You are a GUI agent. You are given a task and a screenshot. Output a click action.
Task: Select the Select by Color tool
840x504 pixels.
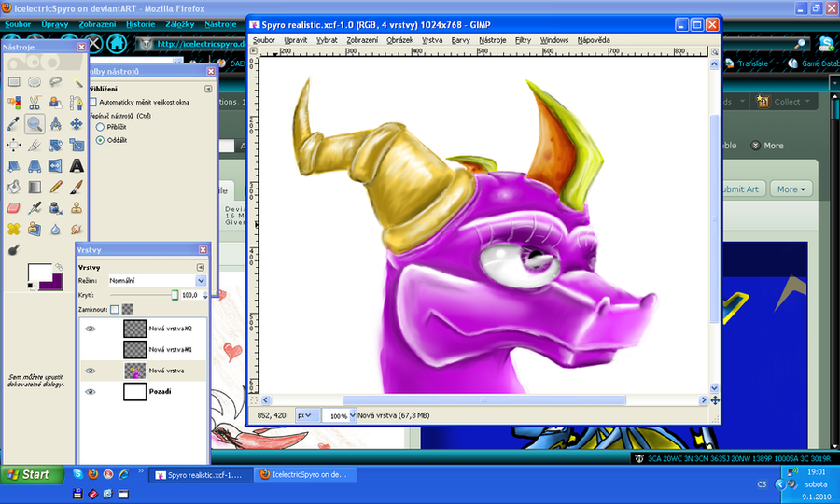tap(14, 103)
